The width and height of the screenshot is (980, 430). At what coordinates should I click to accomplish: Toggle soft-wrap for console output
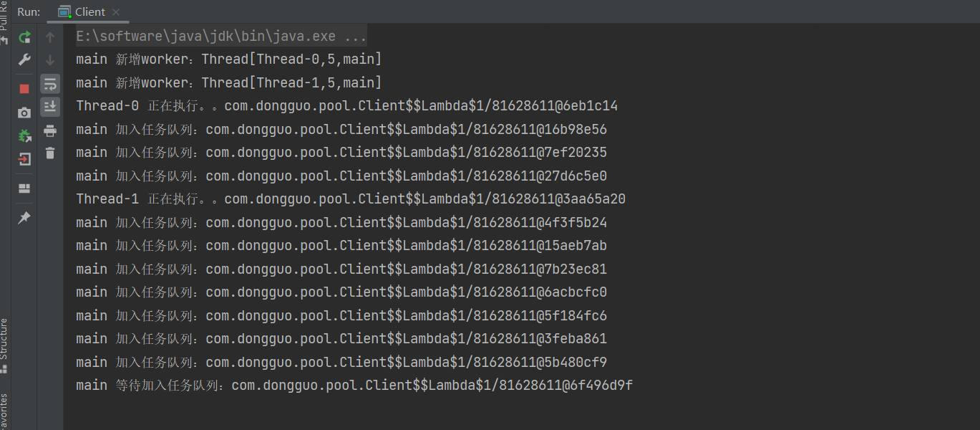tap(50, 84)
